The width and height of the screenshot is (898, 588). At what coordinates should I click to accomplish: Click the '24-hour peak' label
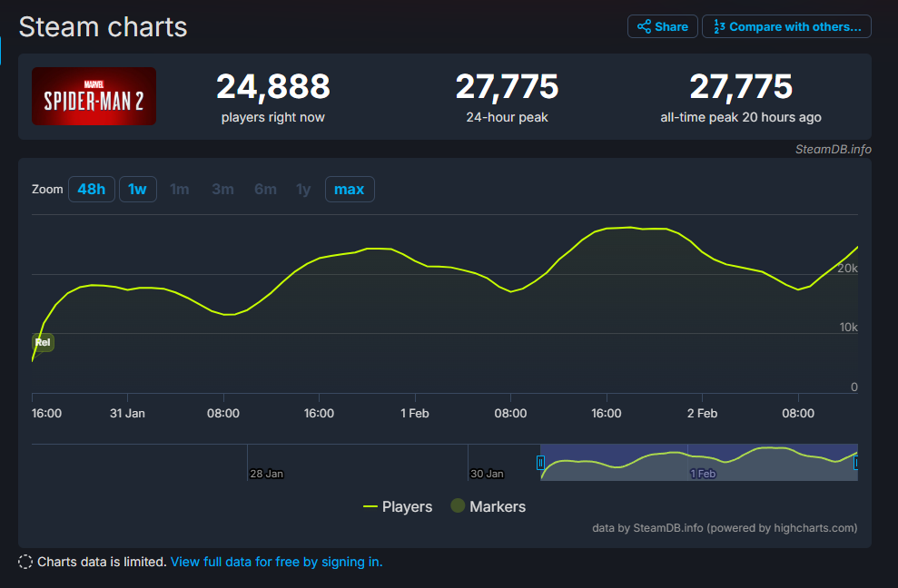(x=507, y=117)
